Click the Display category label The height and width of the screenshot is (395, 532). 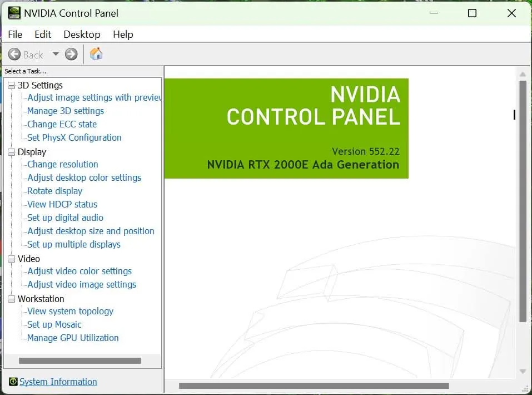(x=32, y=152)
